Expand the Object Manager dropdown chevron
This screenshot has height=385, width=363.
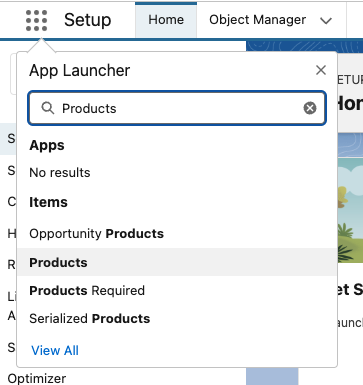pos(326,21)
